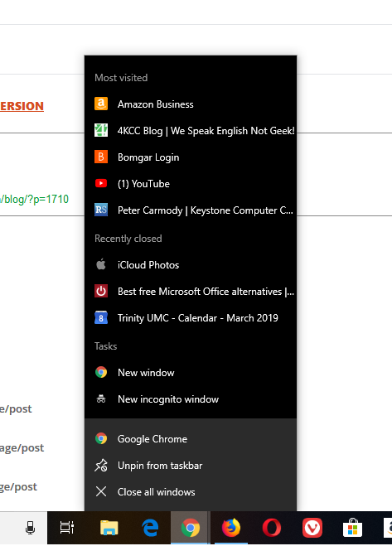Open Microsoft Store from the taskbar
This screenshot has width=392, height=546.
pyautogui.click(x=352, y=528)
